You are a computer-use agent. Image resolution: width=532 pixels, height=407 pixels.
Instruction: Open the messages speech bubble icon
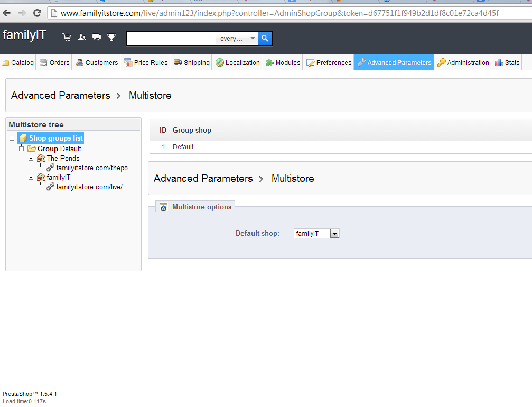pyautogui.click(x=97, y=37)
